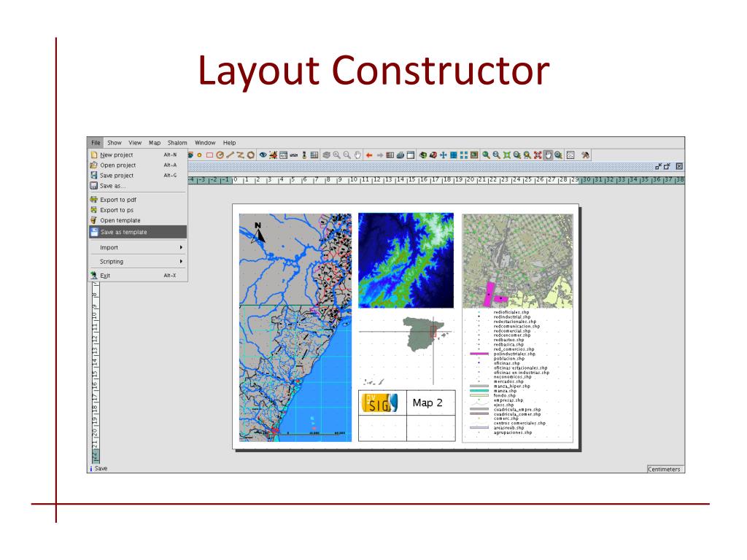Open the View menu
Screen dimensions: 747x560
tap(135, 143)
